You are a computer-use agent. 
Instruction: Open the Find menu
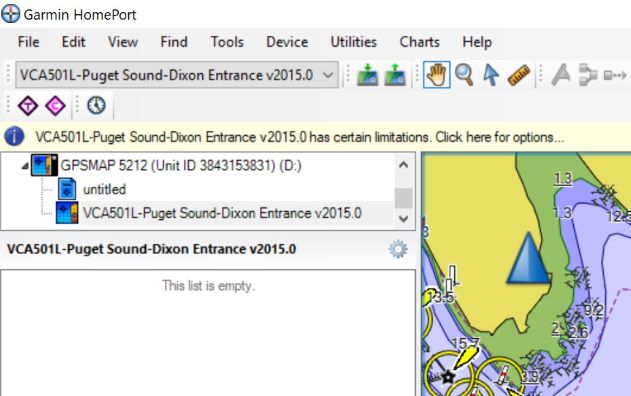174,42
